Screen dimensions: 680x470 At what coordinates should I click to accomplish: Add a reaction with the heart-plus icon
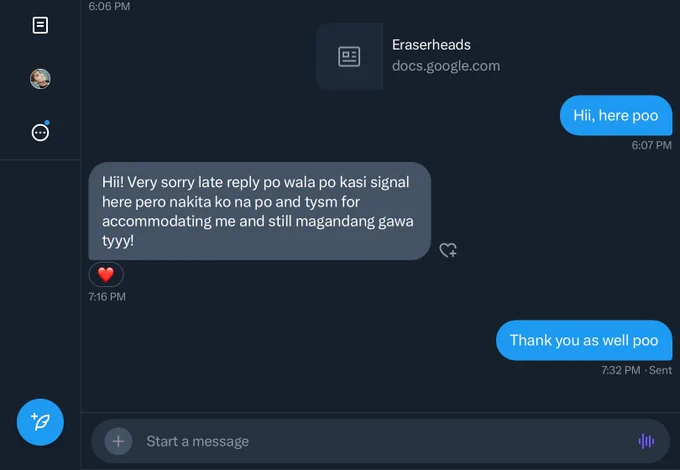click(x=448, y=250)
